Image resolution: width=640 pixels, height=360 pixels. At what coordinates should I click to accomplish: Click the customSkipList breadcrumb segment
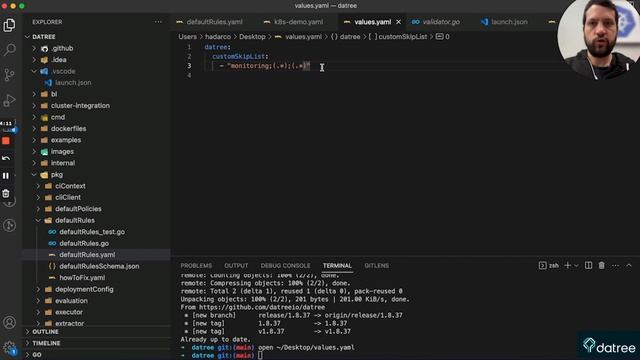[x=402, y=37]
